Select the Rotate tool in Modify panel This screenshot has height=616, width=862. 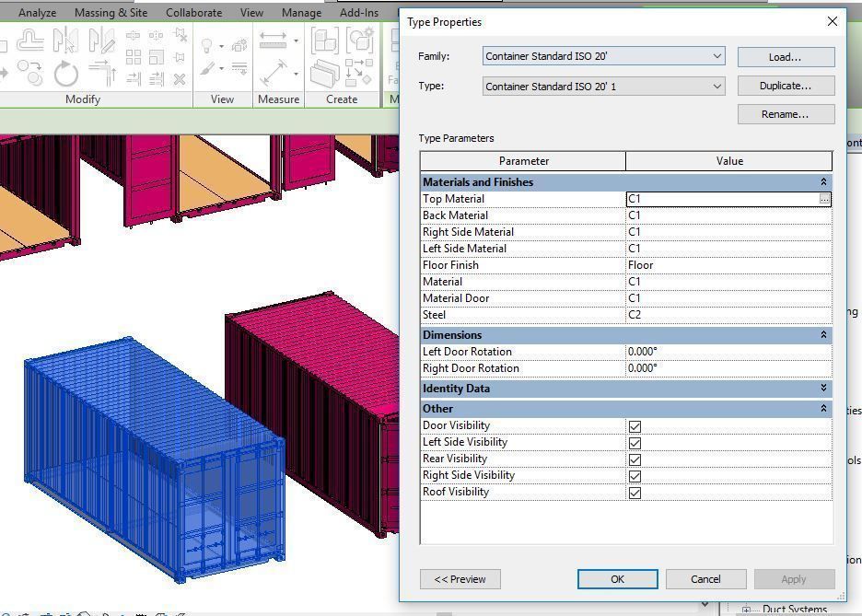point(65,73)
